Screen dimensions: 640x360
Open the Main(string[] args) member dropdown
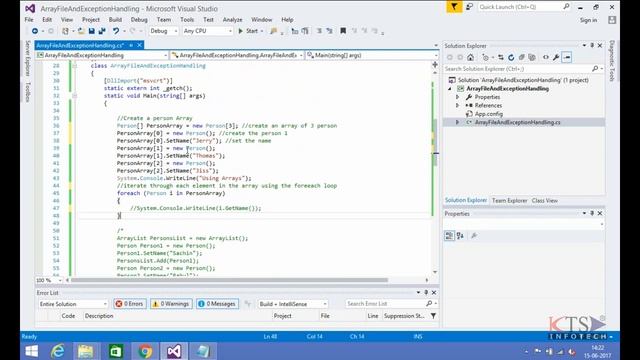click(x=372, y=55)
